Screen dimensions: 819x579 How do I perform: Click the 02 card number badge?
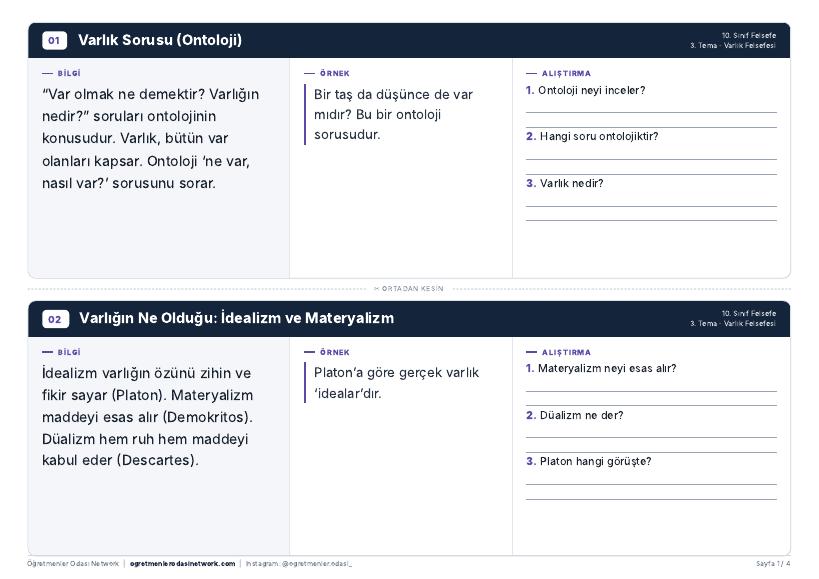55,318
